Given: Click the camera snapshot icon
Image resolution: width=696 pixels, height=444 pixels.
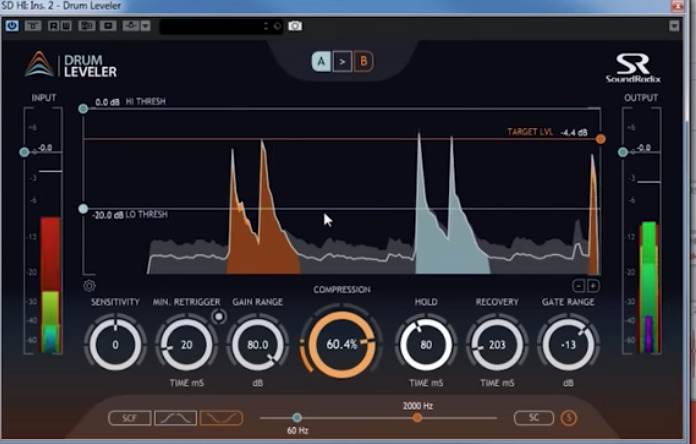Looking at the screenshot, I should tap(294, 25).
